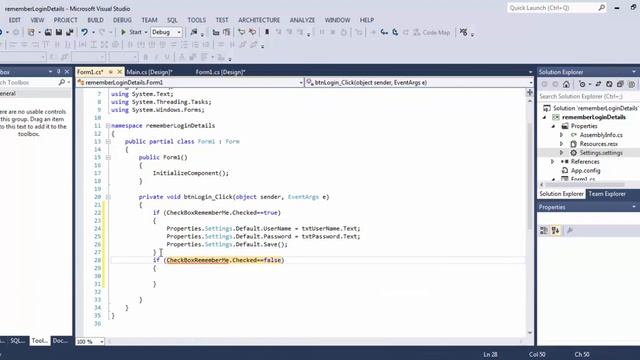This screenshot has height=360, width=640.
Task: Close the Form1.cs tab
Action: tap(120, 72)
